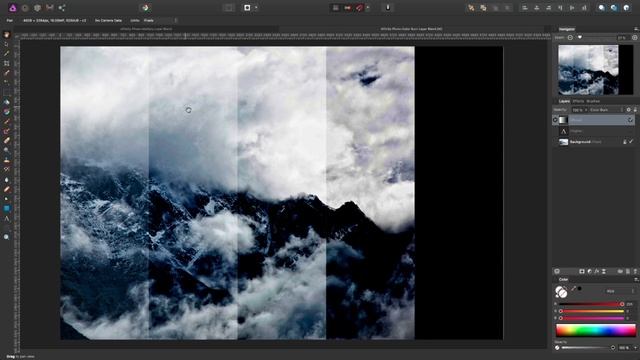640x360 pixels.
Task: Select the Paint Brush tool
Action: point(7,121)
